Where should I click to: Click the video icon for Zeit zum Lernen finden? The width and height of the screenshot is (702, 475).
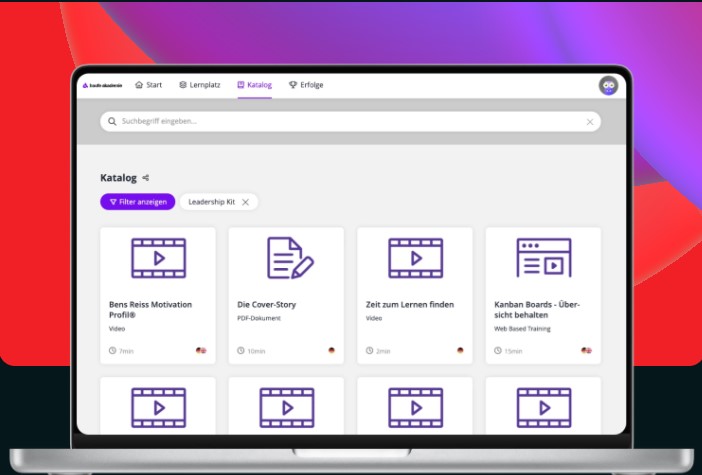pyautogui.click(x=415, y=257)
